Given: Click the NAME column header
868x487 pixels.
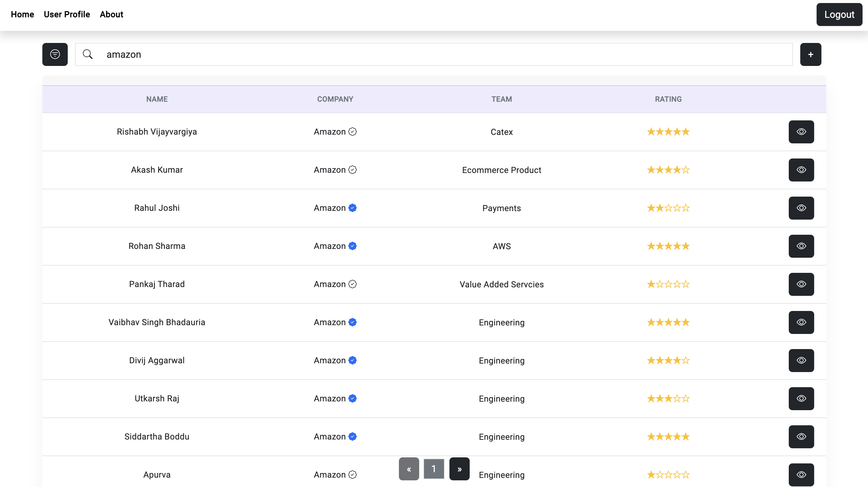Looking at the screenshot, I should point(157,99).
